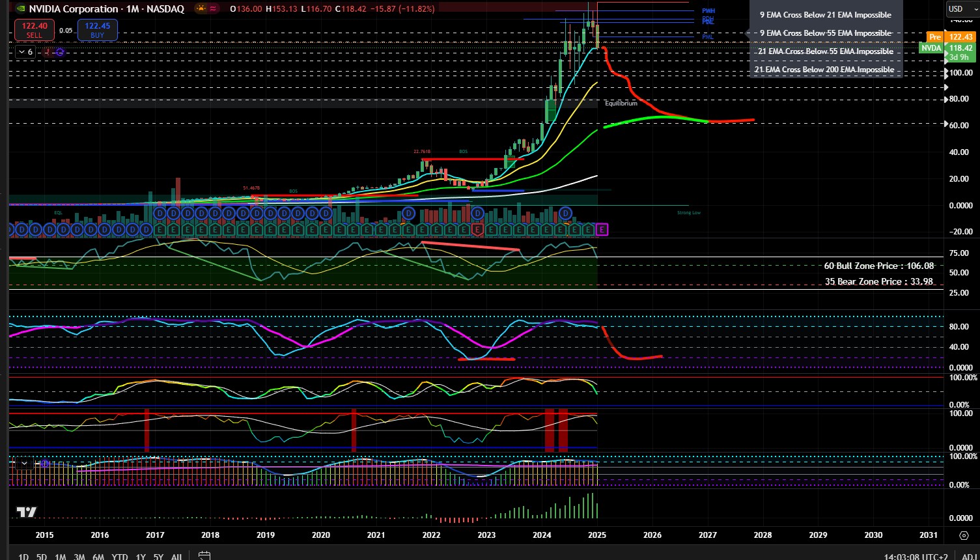This screenshot has height=560, width=980.
Task: Click the TradingView logo on the chart
Action: pyautogui.click(x=26, y=512)
